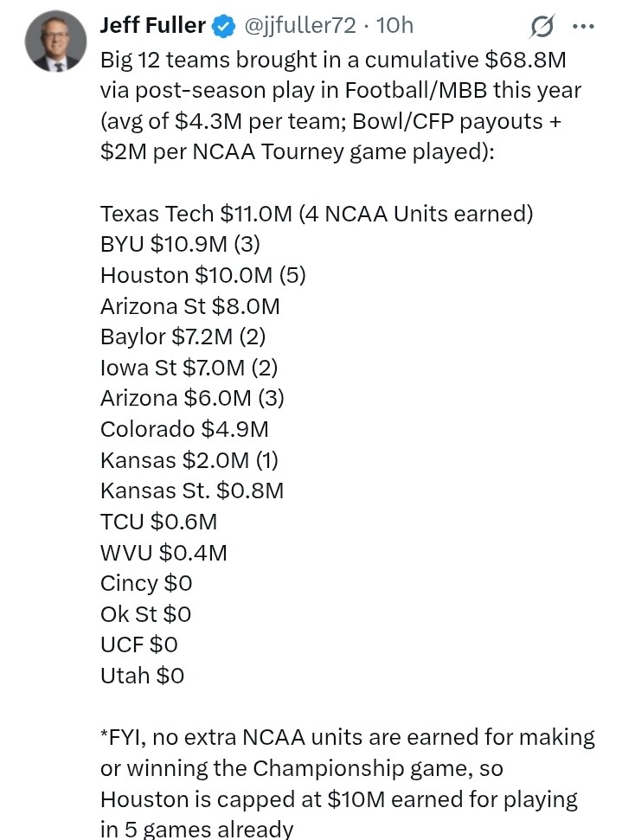
Task: Click the FYI footnote about NCAA units
Action: point(347,783)
